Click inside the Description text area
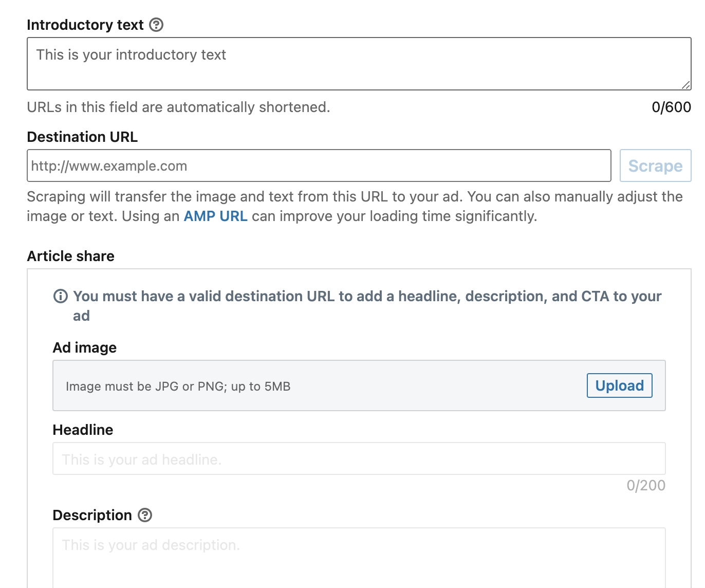The height and width of the screenshot is (588, 705). click(x=359, y=558)
